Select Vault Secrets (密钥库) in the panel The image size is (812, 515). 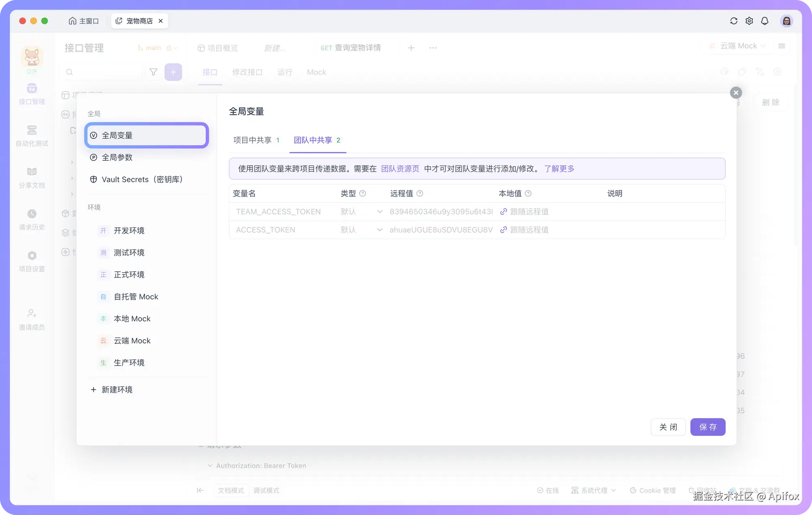tap(143, 179)
